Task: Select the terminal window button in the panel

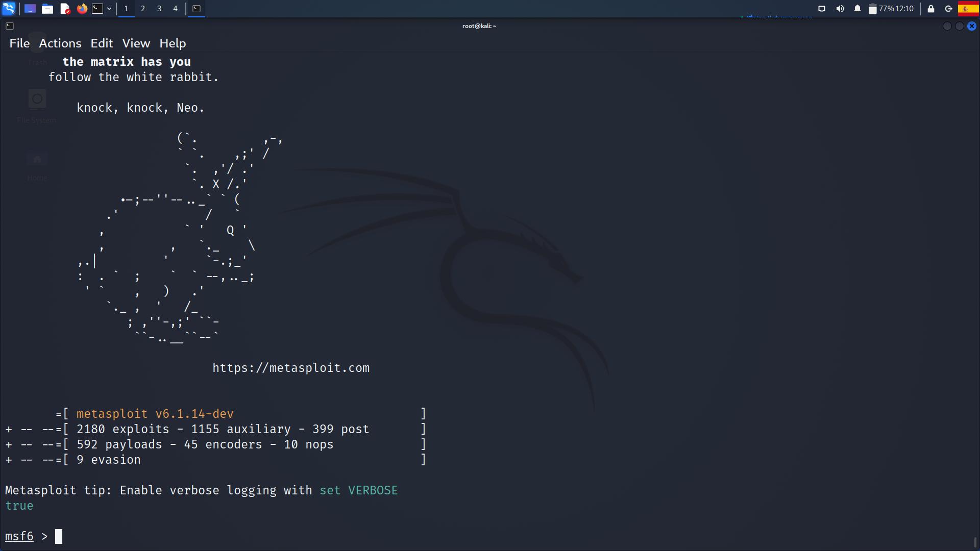Action: tap(197, 9)
